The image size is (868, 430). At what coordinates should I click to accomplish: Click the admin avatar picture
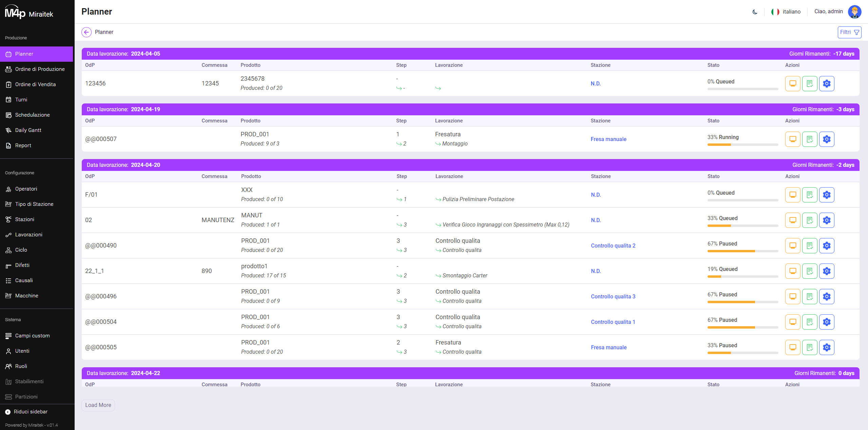pos(854,12)
